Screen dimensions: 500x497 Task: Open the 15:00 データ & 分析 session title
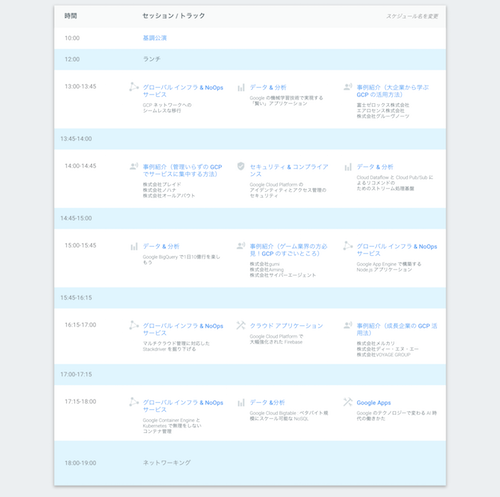pos(161,246)
